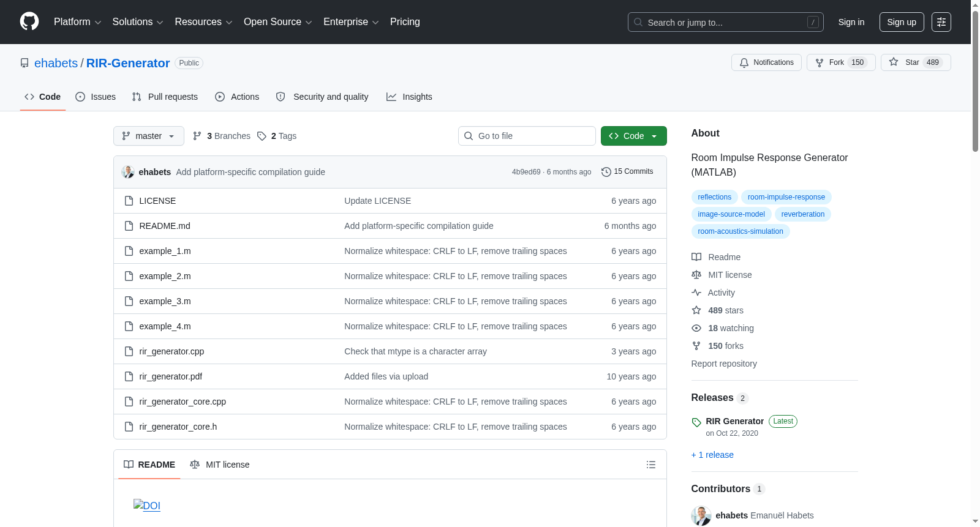Click the DOI badge image
Viewport: 980px width, 527px height.
click(147, 506)
